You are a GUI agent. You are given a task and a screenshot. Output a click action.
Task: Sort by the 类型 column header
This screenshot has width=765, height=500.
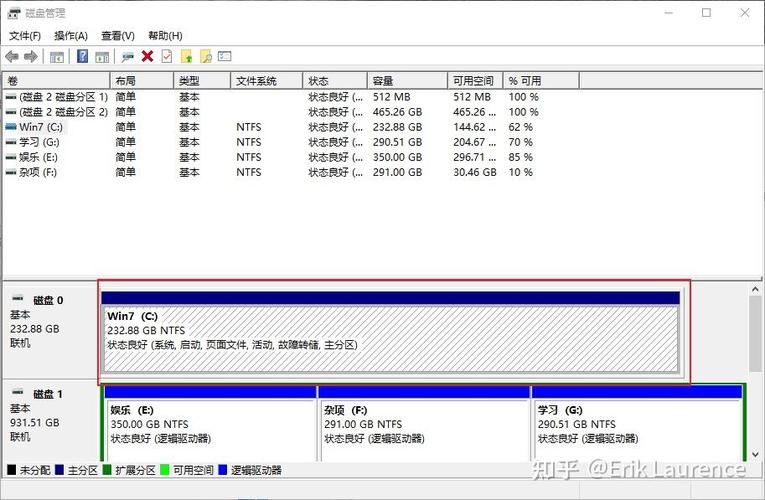point(202,80)
